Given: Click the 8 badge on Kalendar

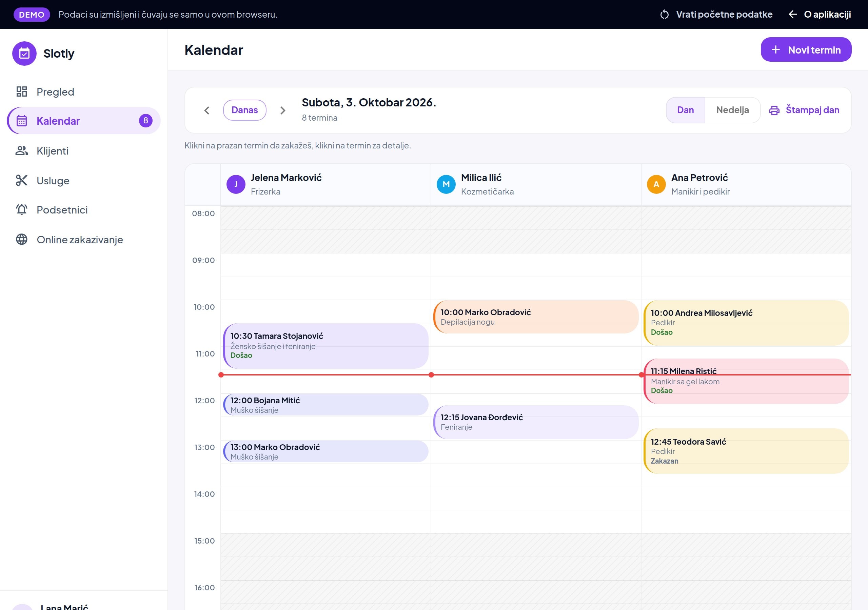Looking at the screenshot, I should pyautogui.click(x=145, y=121).
